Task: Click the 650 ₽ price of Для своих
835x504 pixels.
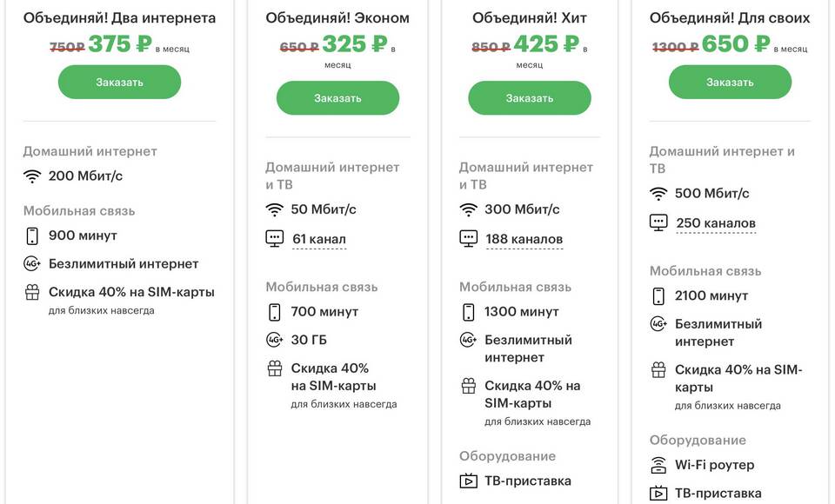Action: [736, 44]
